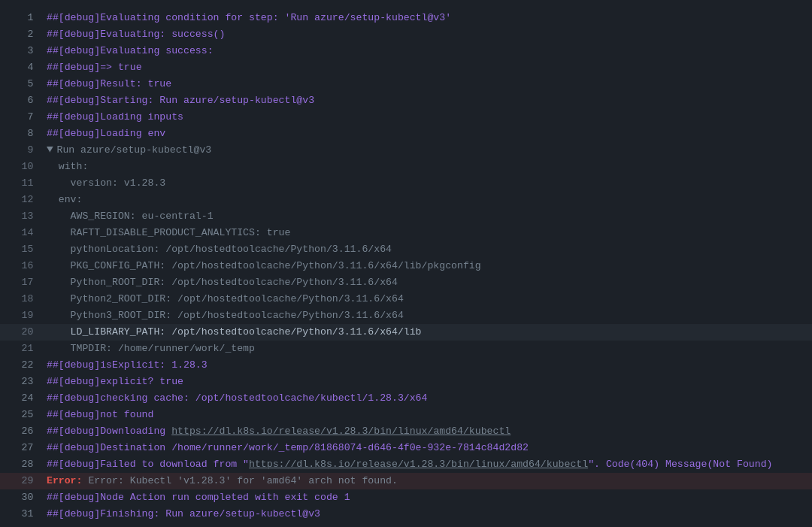Collapse the Run azure/setup-kubectl@v3 step group
The image size is (812, 527).
tap(50, 150)
